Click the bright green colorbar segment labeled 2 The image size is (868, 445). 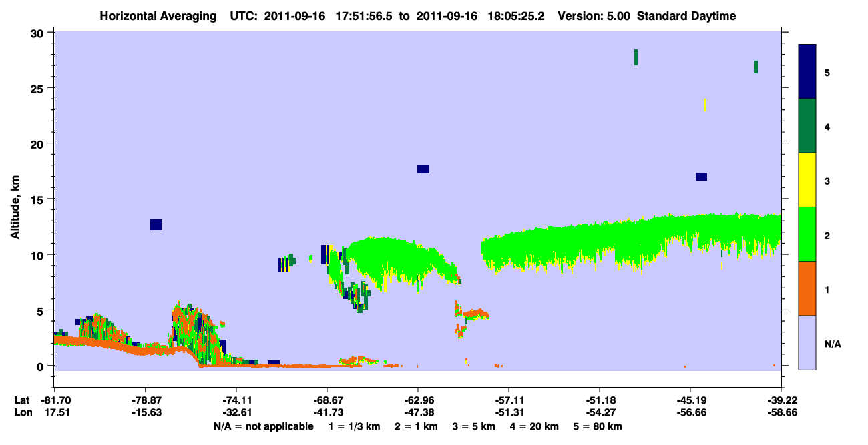(x=807, y=234)
